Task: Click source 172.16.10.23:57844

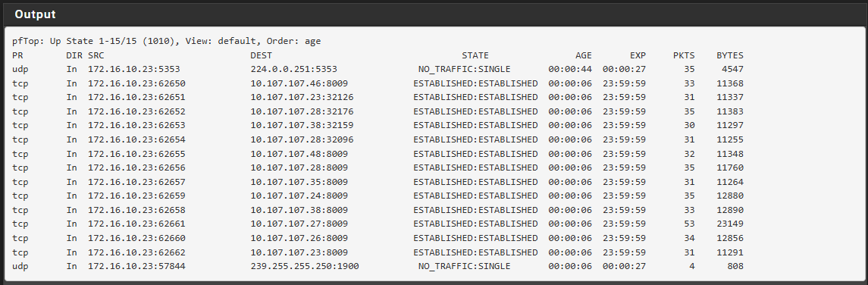Action: pos(136,267)
